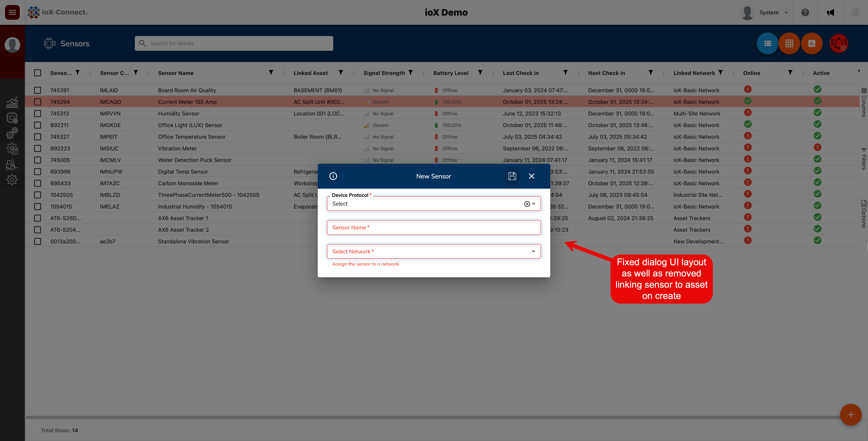Tick the Humidity Sensor row checkbox

[x=38, y=114]
